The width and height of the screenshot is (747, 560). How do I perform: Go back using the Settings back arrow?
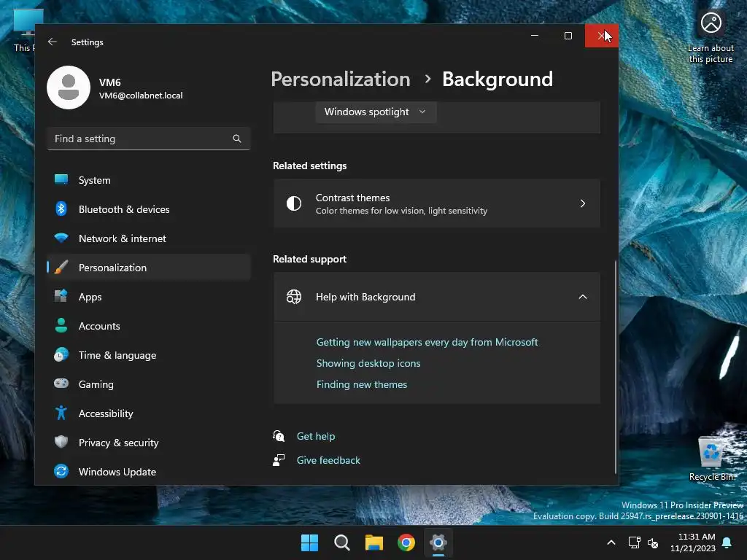click(x=53, y=42)
